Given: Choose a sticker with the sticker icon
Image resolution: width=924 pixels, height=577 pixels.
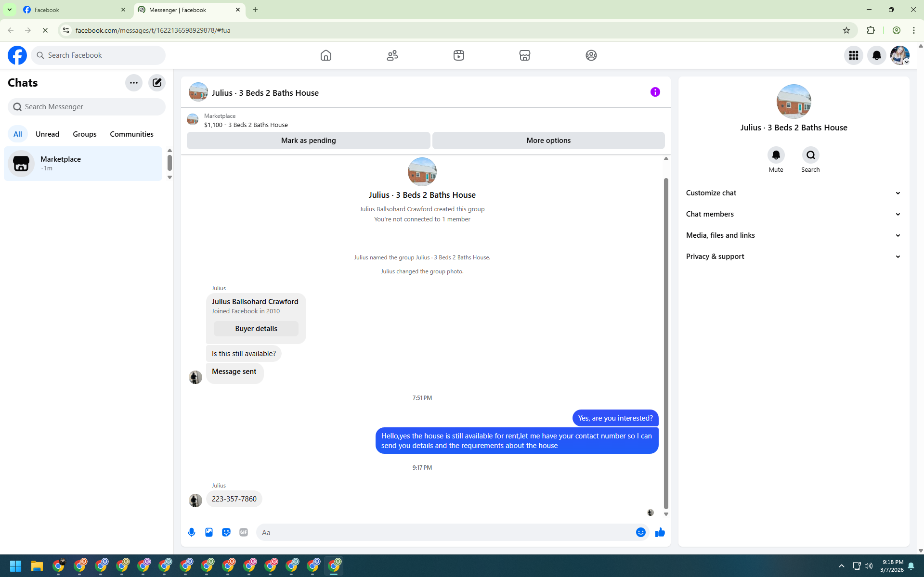Looking at the screenshot, I should tap(226, 532).
